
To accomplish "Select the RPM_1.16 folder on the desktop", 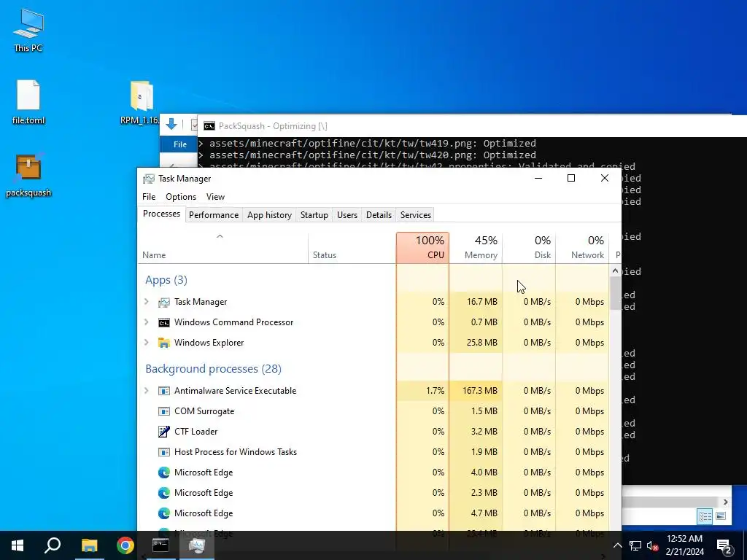I will pos(141,102).
